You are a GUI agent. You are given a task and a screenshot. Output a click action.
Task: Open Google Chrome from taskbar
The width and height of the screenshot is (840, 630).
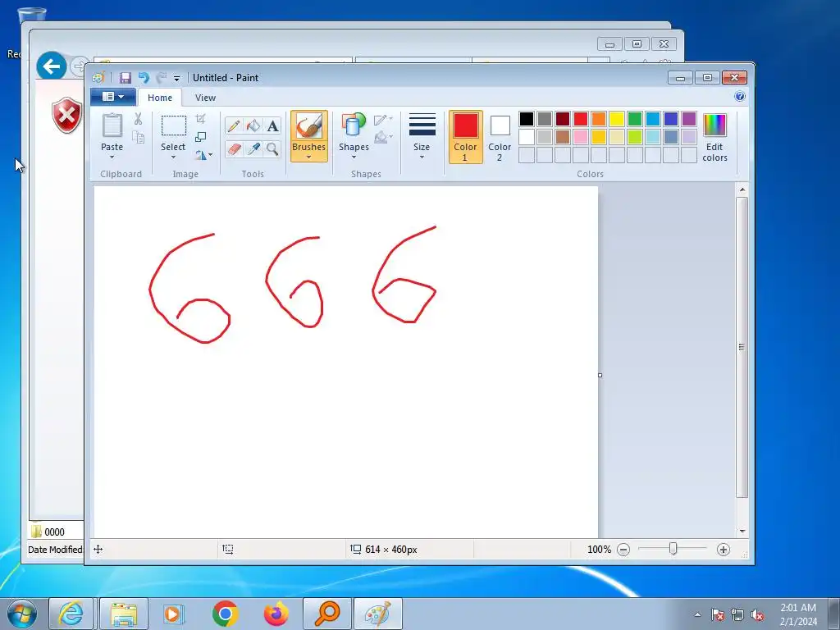[x=225, y=614]
